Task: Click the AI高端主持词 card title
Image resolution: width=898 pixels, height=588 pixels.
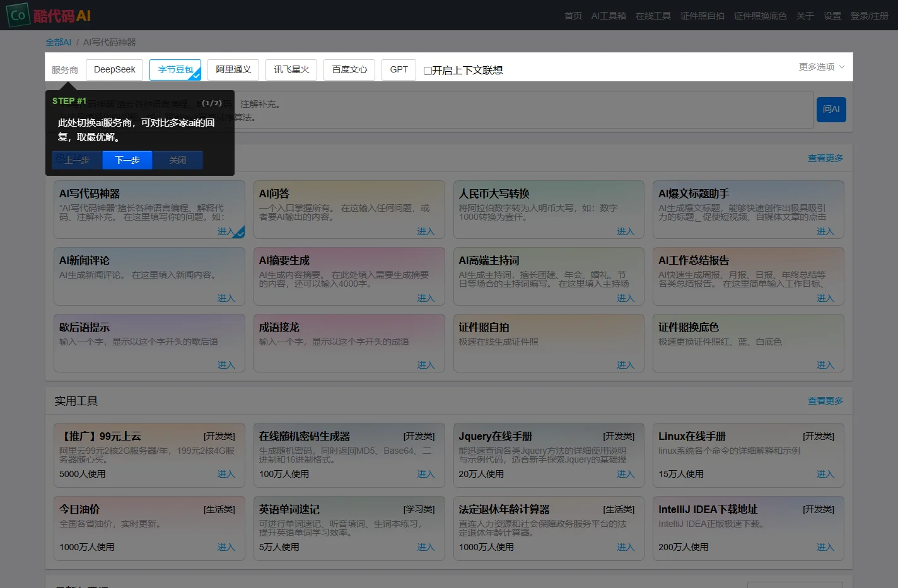Action: (x=489, y=260)
